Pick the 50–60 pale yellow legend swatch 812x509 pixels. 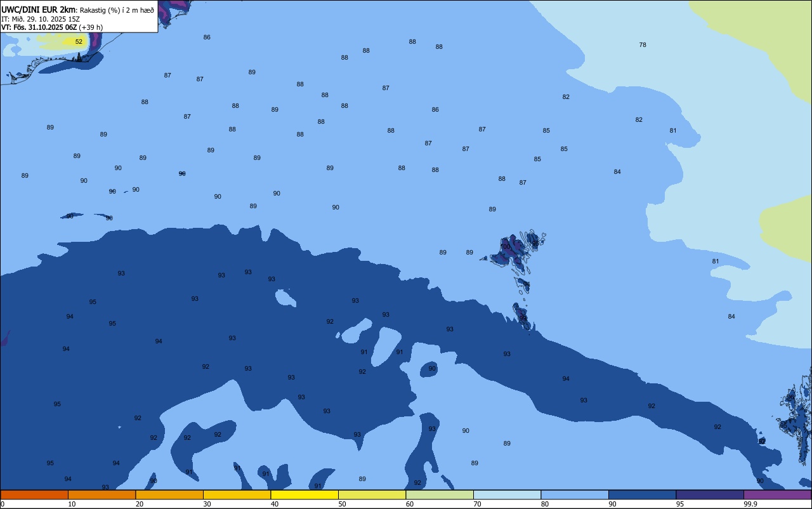[372, 494]
